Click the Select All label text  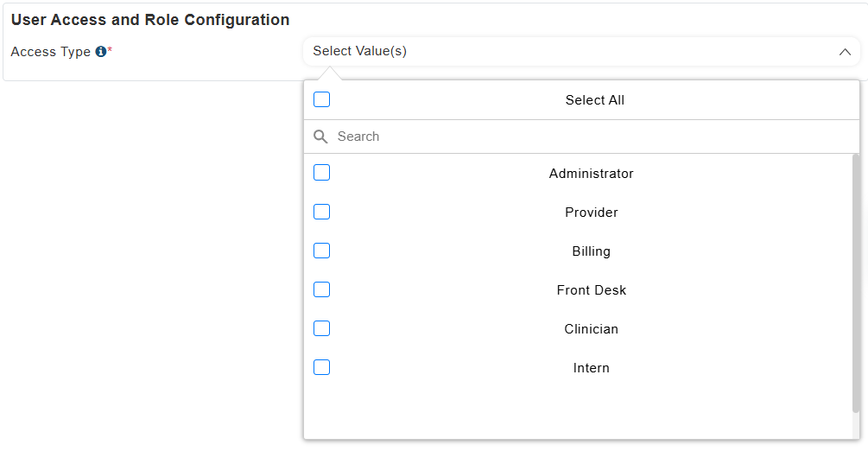[x=595, y=100]
